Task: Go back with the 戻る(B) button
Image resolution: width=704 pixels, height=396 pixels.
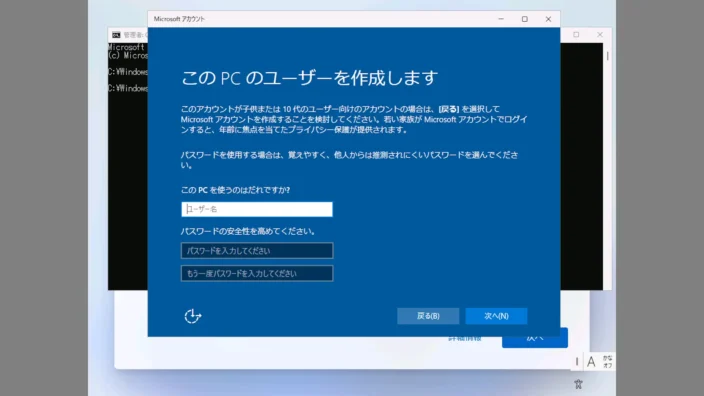Action: click(x=428, y=316)
